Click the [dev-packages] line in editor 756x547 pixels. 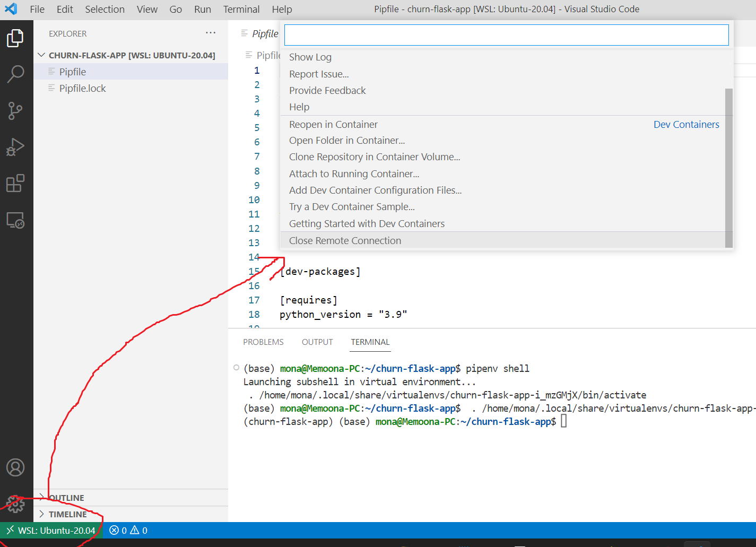[320, 272]
